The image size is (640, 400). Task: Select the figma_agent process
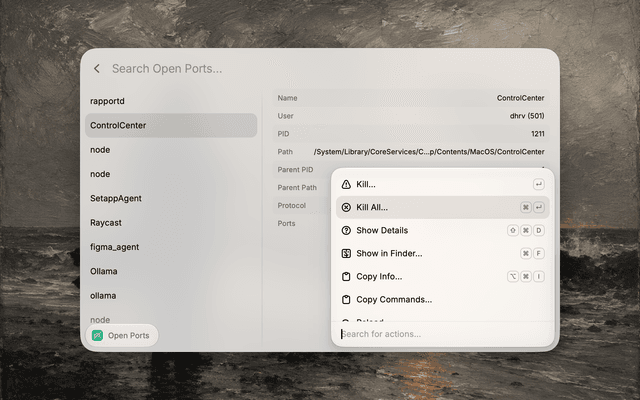click(171, 247)
